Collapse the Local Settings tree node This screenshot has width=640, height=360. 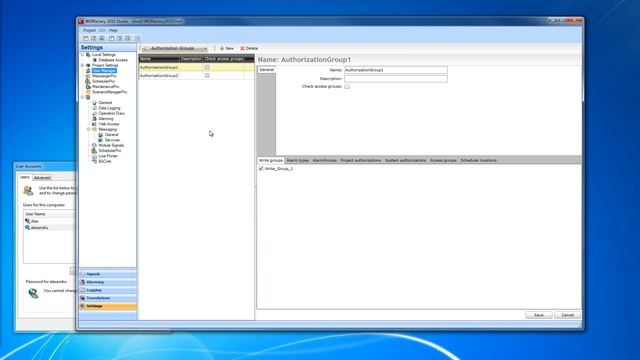(x=82, y=55)
